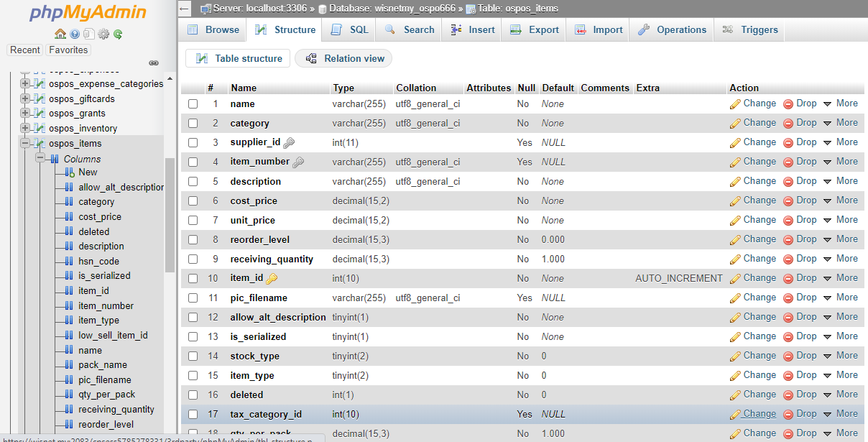Collapse the Columns node in the sidebar
Screen dimensions: 868x442
pyautogui.click(x=40, y=158)
